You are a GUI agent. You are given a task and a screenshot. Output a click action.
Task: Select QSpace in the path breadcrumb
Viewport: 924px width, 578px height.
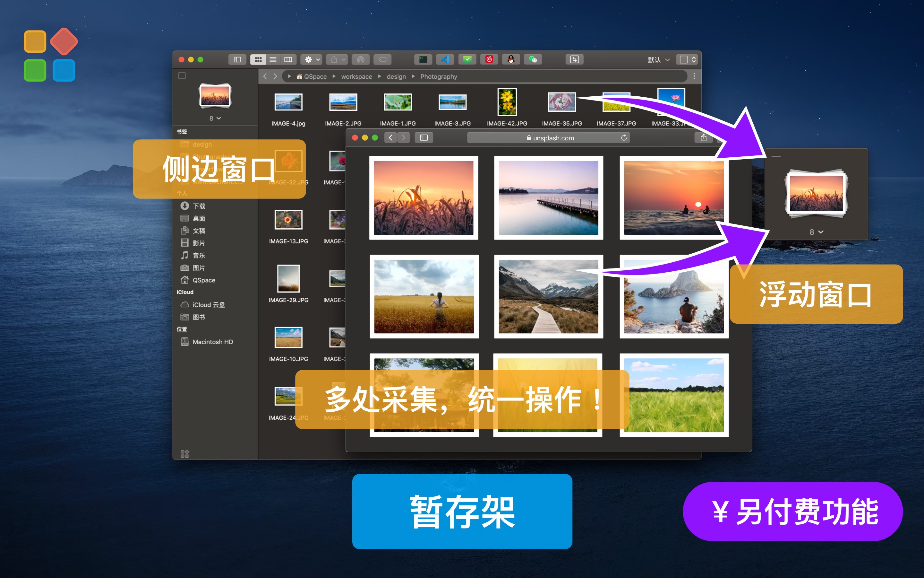[x=312, y=76]
